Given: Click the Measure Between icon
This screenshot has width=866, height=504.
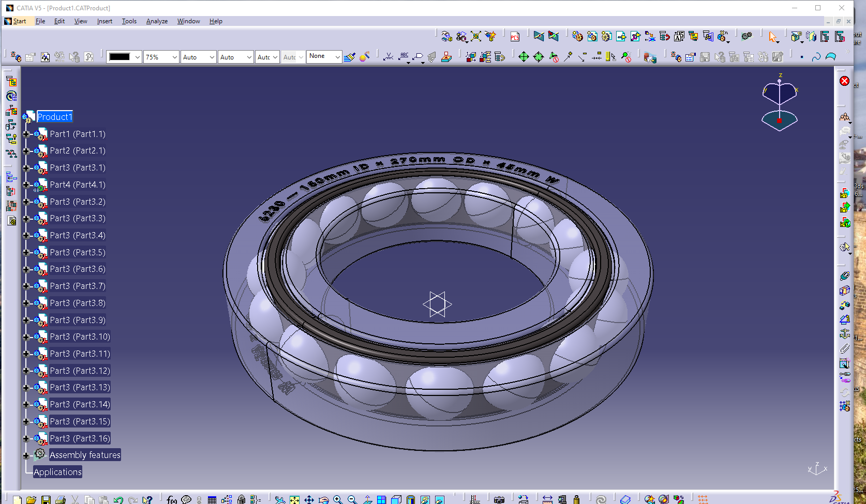Looking at the screenshot, I should [x=547, y=500].
